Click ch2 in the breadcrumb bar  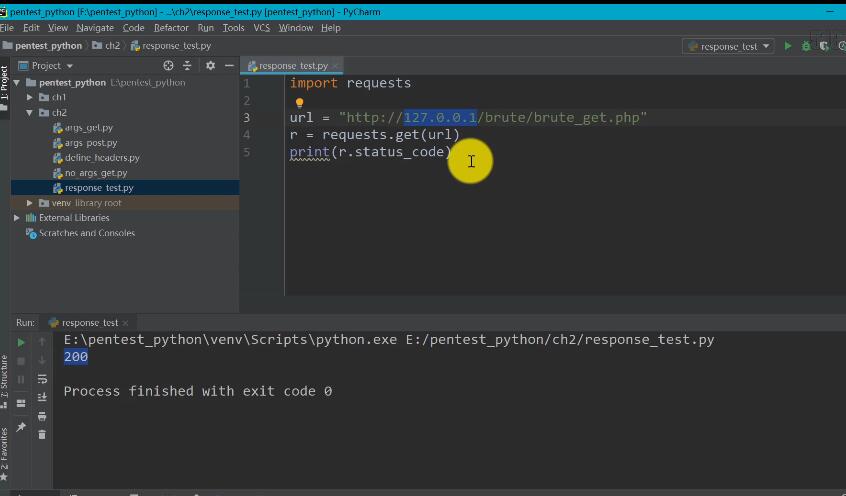tap(112, 46)
